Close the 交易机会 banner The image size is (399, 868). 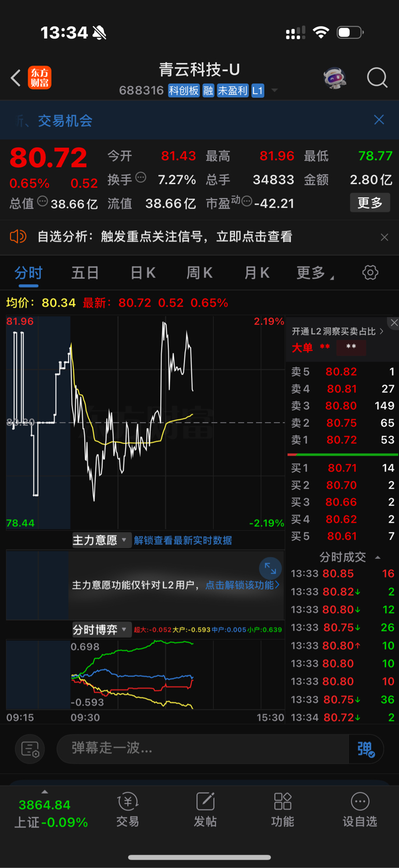coord(379,120)
